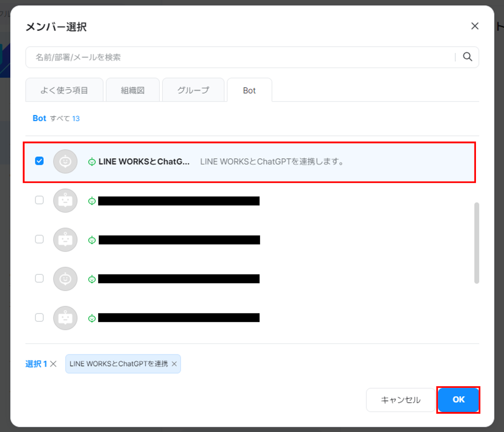Remove the LINE WORKSとChatGPTを連携 chip with its X
This screenshot has width=504, height=432.
(174, 364)
